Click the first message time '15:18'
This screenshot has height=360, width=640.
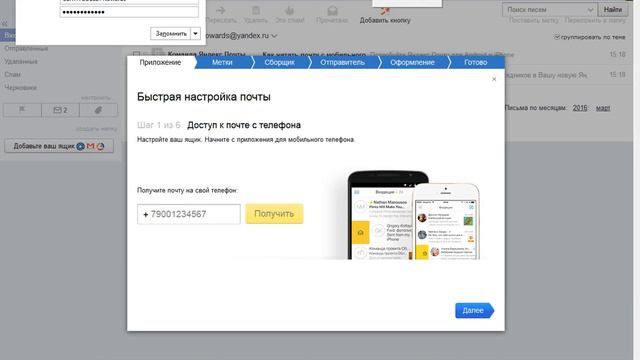617,54
